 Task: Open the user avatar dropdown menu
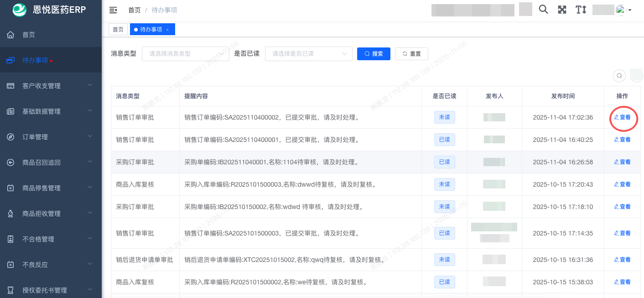pyautogui.click(x=623, y=10)
